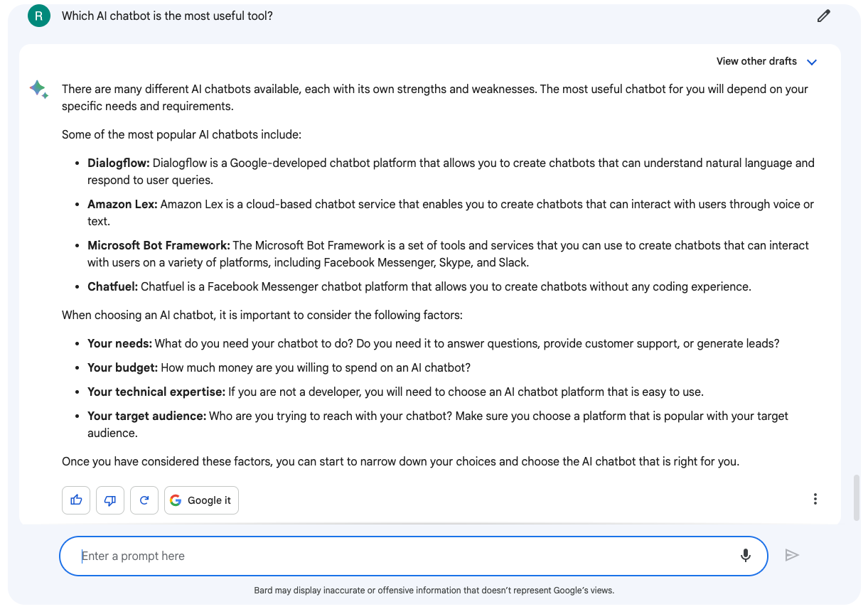Image resolution: width=868 pixels, height=614 pixels.
Task: Click the bold Amazon Lex bullet heading
Action: pos(122,204)
